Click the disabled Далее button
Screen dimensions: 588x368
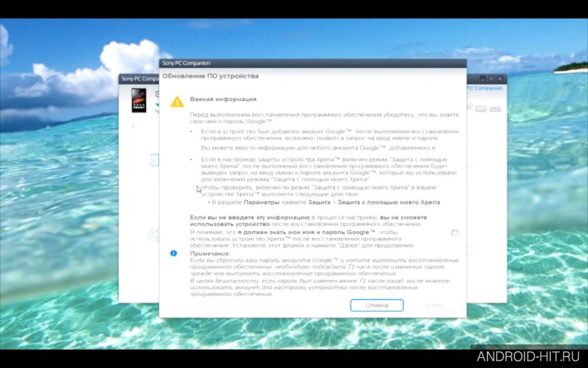(x=435, y=305)
